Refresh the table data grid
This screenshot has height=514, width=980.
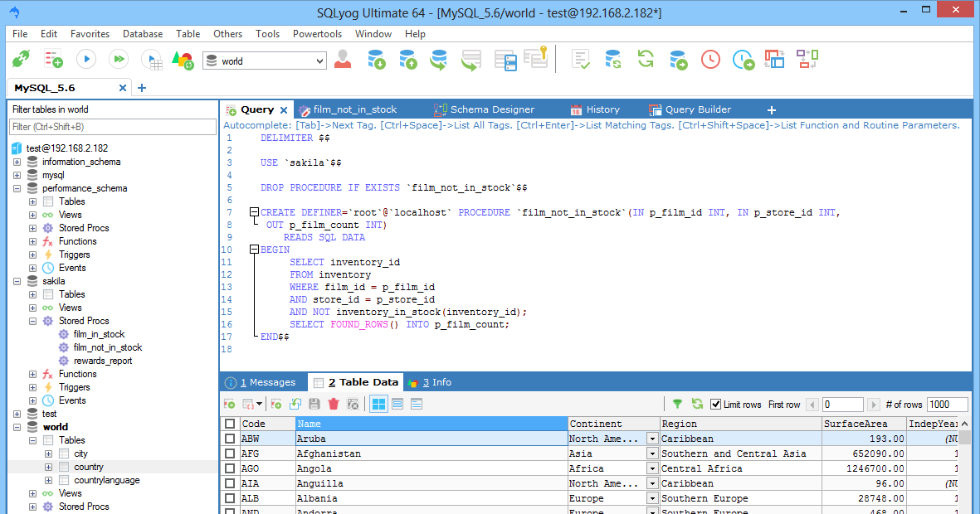click(696, 404)
